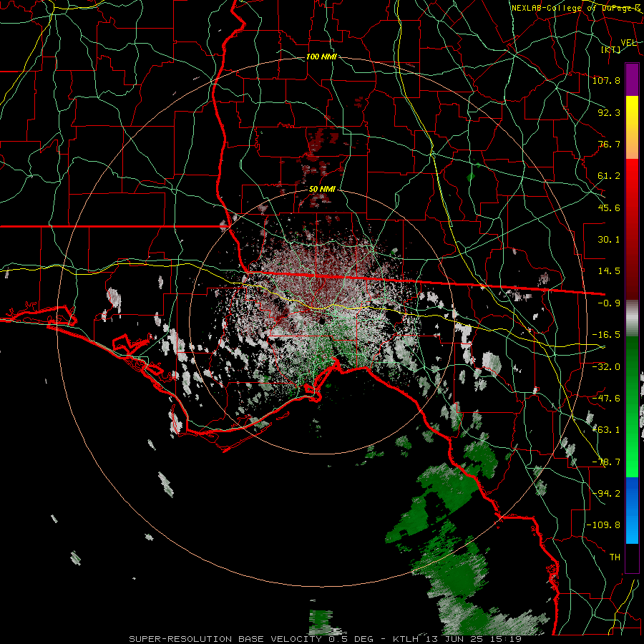
Task: Click the -47.6 value on velocity scale
Action: [x=606, y=399]
